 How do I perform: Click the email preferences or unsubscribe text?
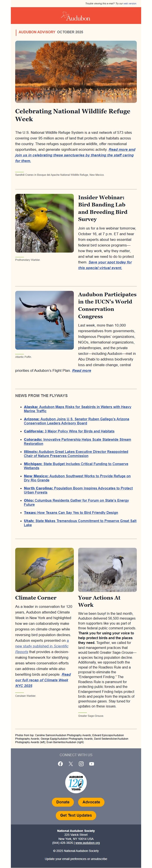click(76, 859)
